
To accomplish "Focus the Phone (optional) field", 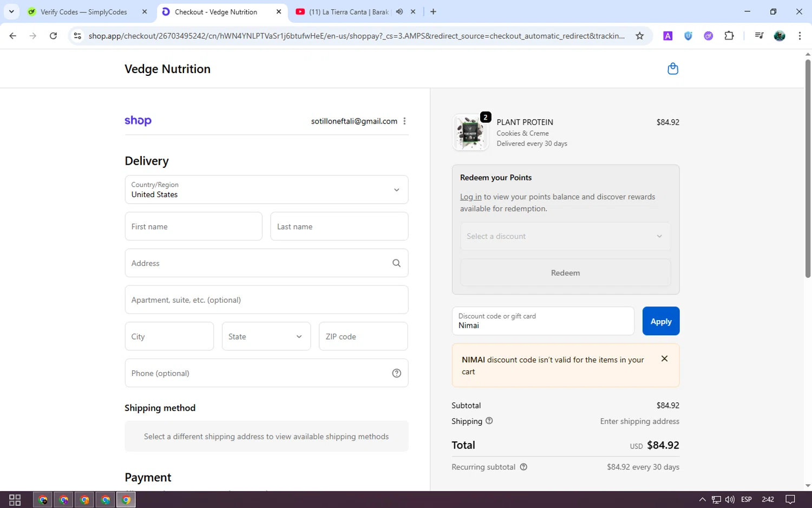I will 266,373.
